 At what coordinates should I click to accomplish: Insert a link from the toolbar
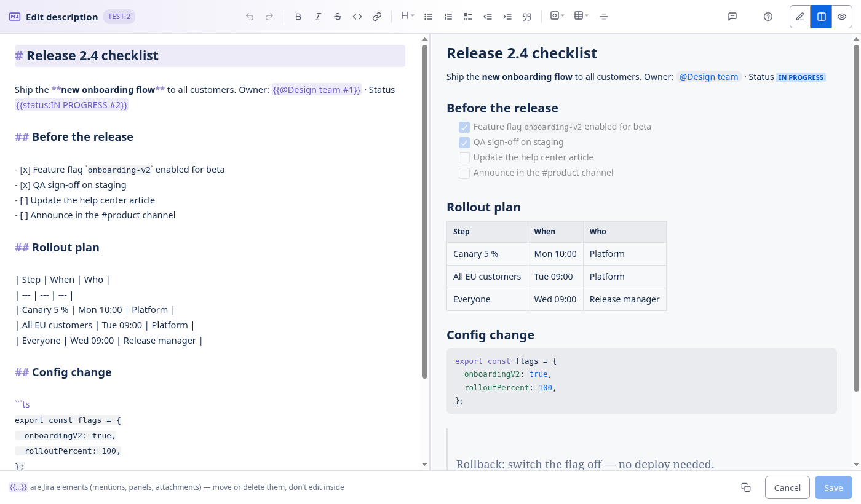377,17
